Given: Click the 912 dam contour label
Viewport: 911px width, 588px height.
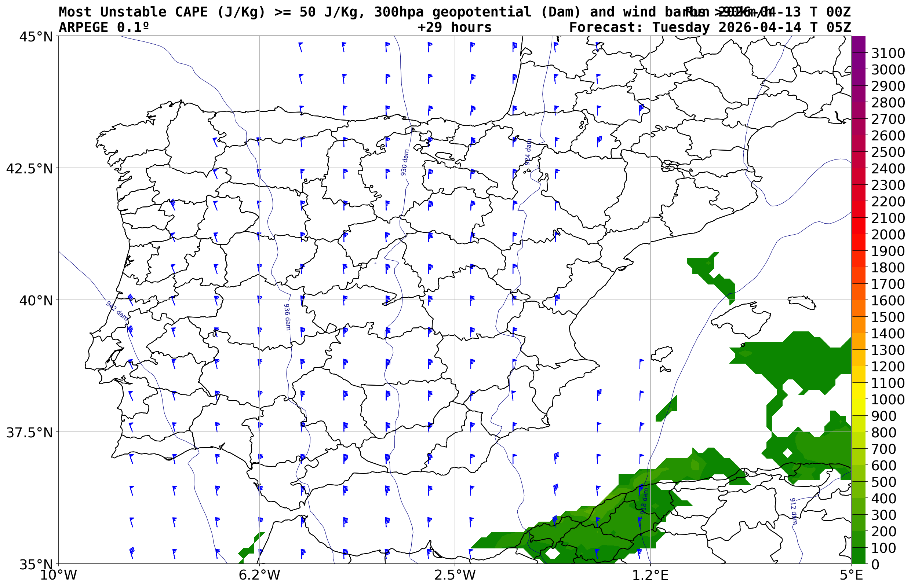Looking at the screenshot, I should (x=794, y=511).
